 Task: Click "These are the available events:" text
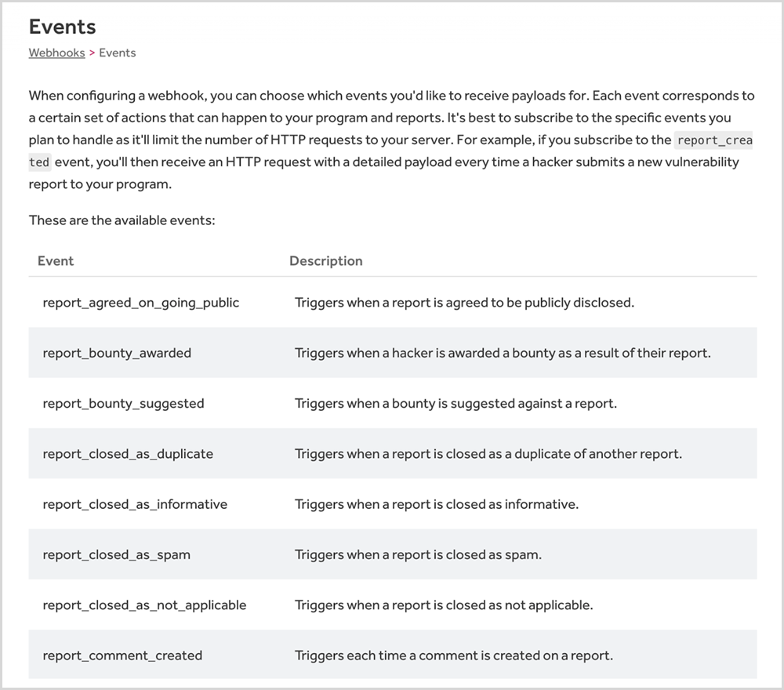point(122,220)
